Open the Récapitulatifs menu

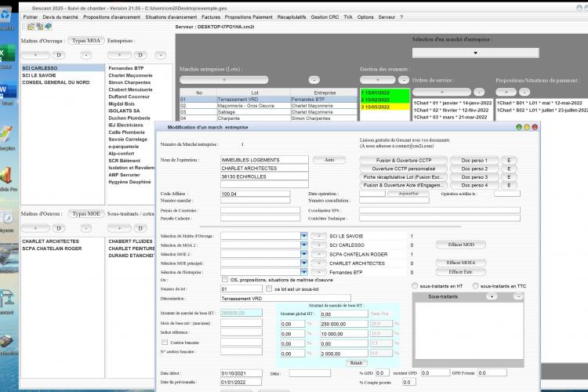click(x=292, y=17)
